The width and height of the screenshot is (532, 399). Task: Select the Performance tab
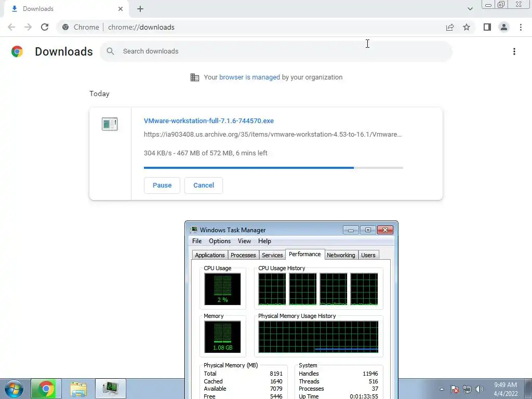coord(304,254)
